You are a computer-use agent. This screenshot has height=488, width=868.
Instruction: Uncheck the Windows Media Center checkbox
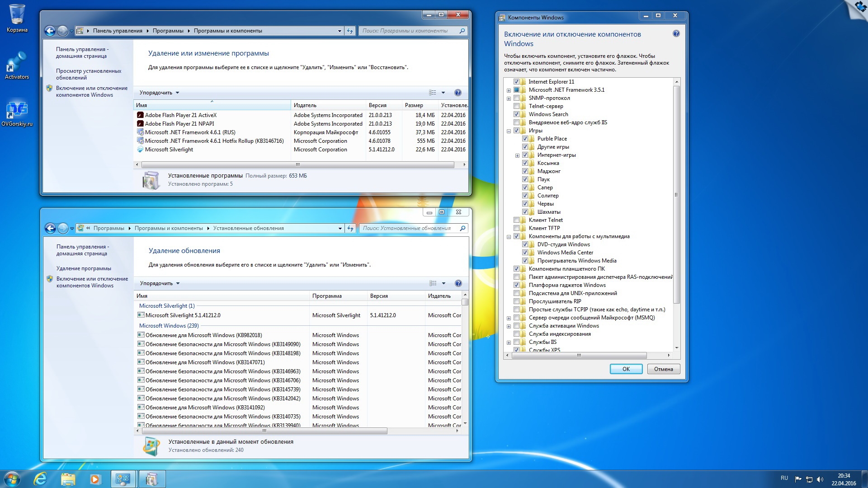pos(525,253)
